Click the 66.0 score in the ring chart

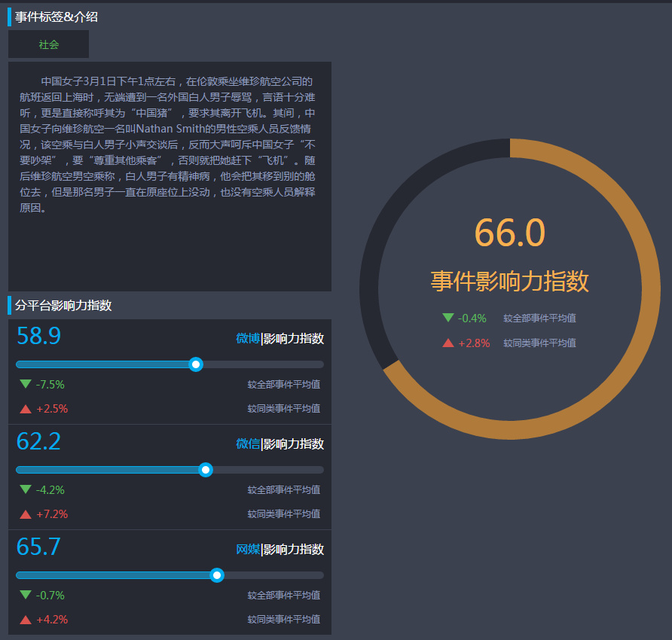pyautogui.click(x=510, y=233)
